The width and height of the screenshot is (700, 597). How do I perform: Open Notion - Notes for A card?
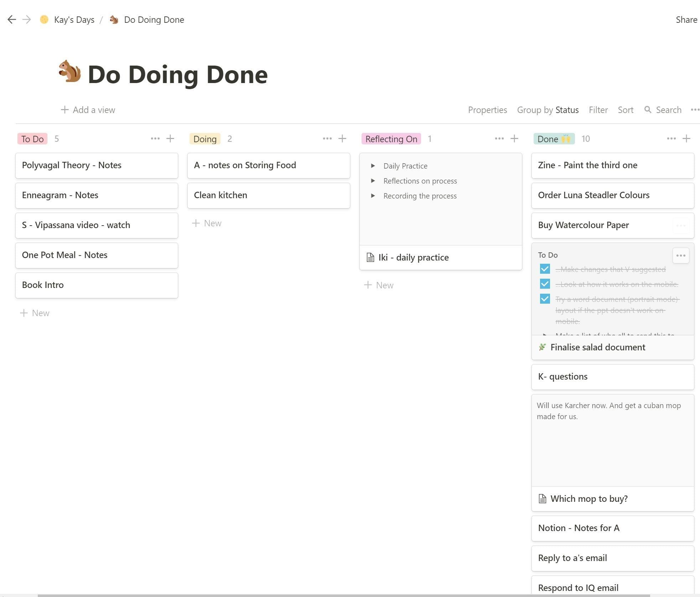(x=613, y=528)
